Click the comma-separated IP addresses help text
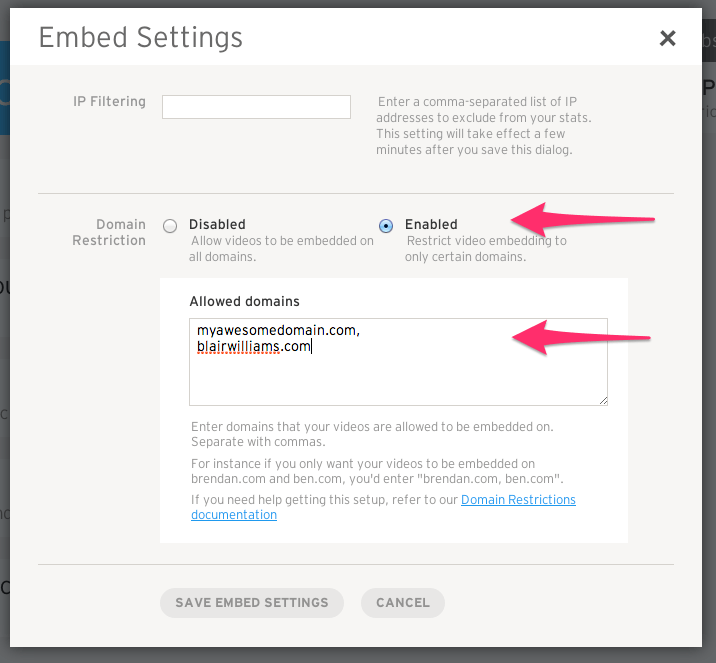Screen dimensions: 716x663 pyautogui.click(x=484, y=126)
